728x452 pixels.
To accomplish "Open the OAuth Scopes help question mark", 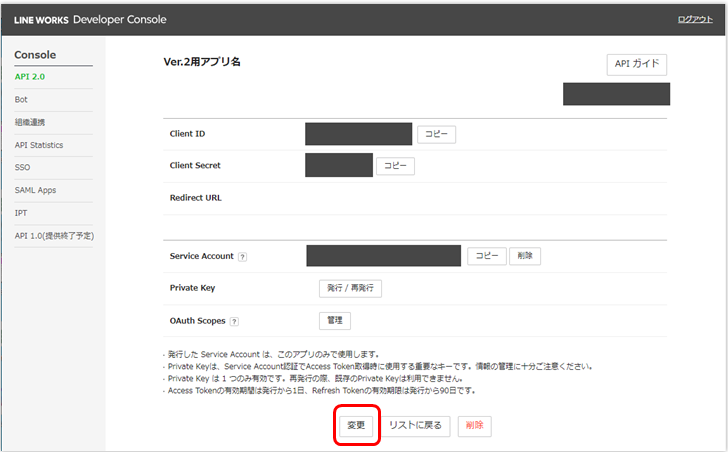I will pos(234,322).
